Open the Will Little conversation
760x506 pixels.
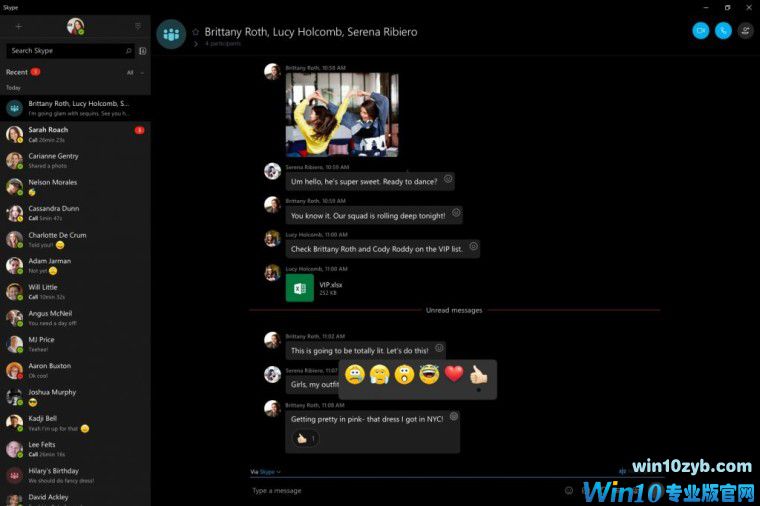click(x=75, y=292)
